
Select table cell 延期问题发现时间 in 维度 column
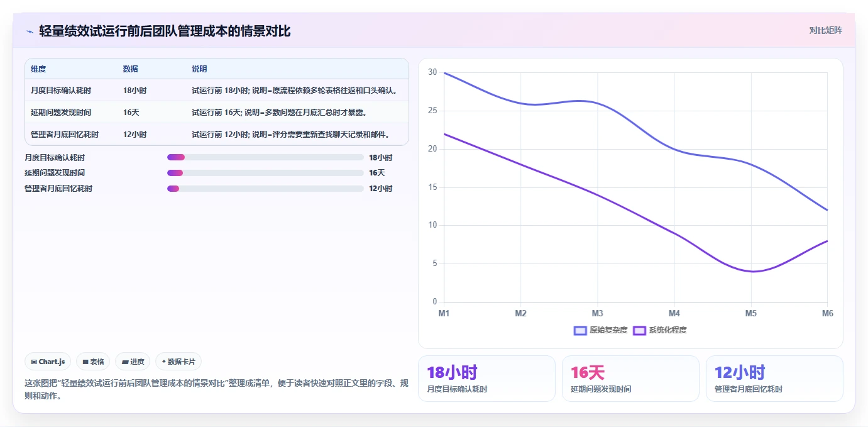click(61, 113)
